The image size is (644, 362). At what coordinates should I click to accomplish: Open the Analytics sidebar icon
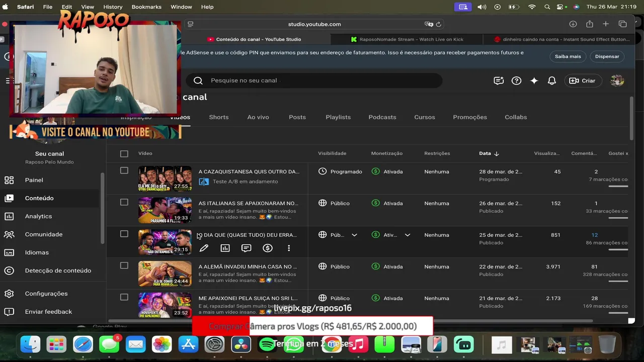pos(9,216)
